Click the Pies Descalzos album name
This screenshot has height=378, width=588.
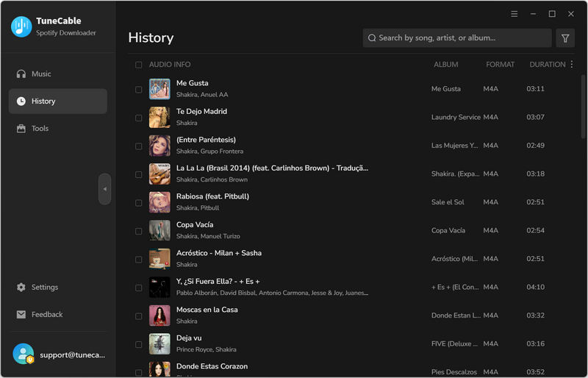tap(454, 372)
